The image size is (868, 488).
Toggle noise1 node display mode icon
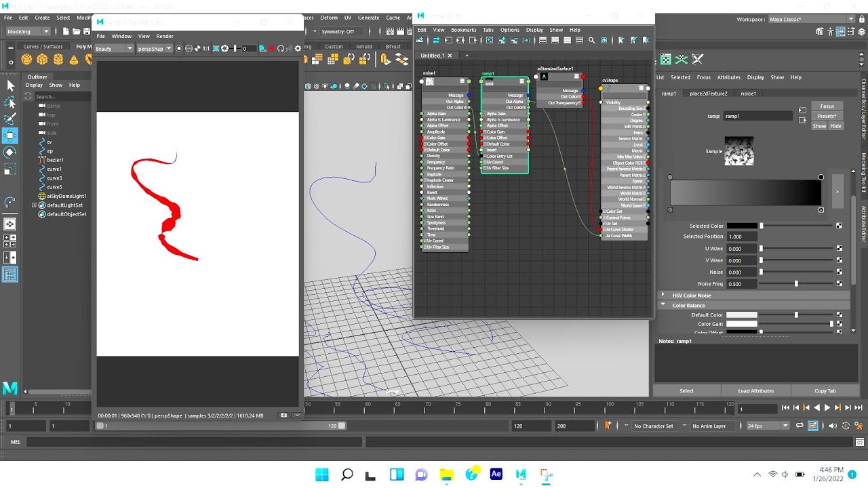(462, 81)
